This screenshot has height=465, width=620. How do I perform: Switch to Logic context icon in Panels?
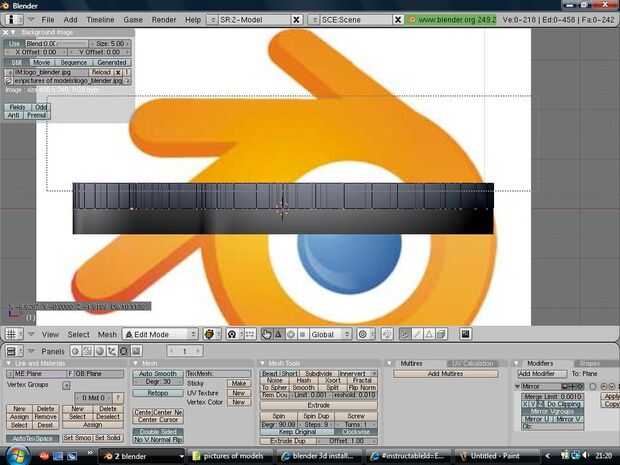coord(76,351)
